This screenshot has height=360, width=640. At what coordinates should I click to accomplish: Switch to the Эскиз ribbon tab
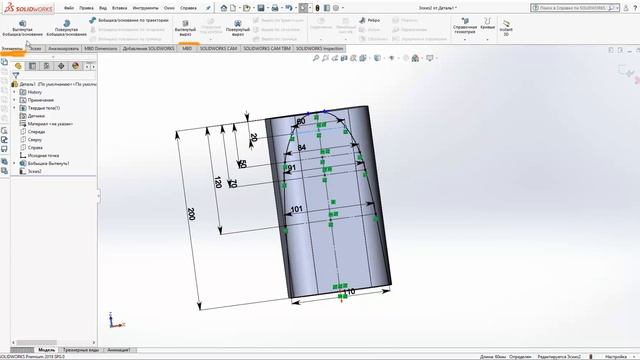[x=36, y=49]
